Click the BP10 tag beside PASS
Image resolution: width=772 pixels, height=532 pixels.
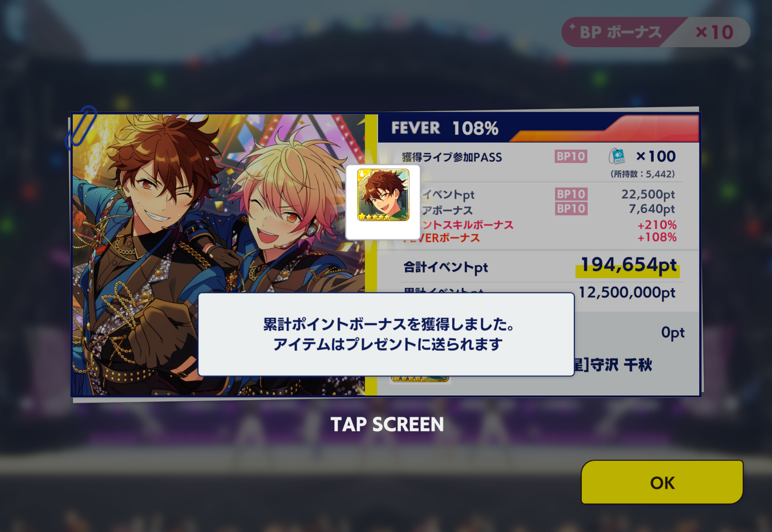coord(571,156)
